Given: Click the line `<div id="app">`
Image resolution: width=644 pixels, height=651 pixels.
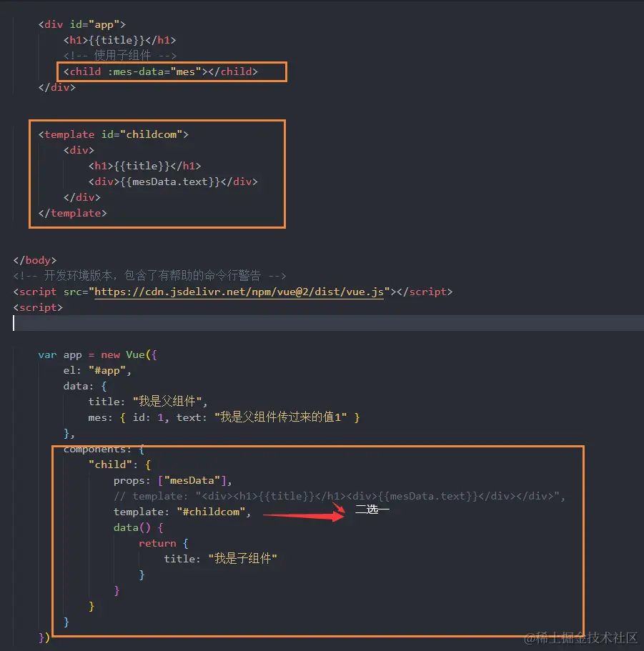Looking at the screenshot, I should point(81,24).
